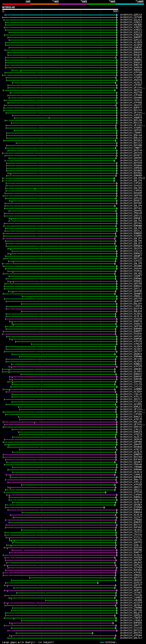Click hit label UniRef100_Q9LIP3
The width and height of the screenshot is (146, 644).
[131, 238]
